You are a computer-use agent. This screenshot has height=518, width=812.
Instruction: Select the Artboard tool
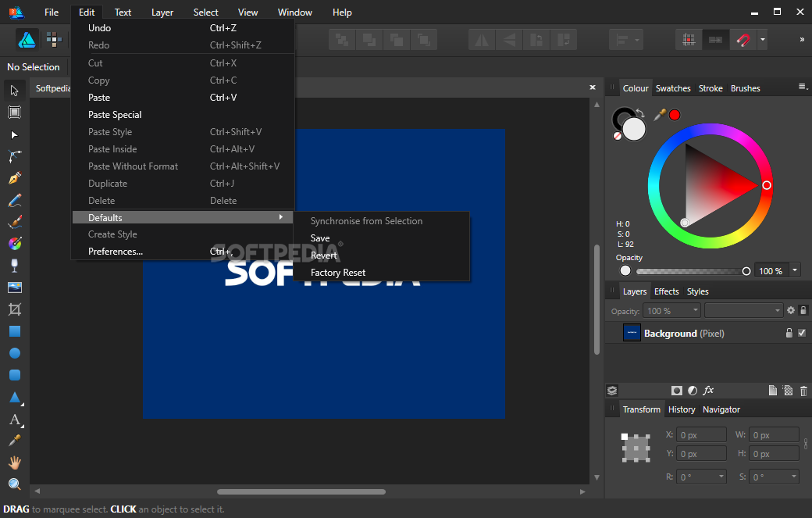coord(15,113)
